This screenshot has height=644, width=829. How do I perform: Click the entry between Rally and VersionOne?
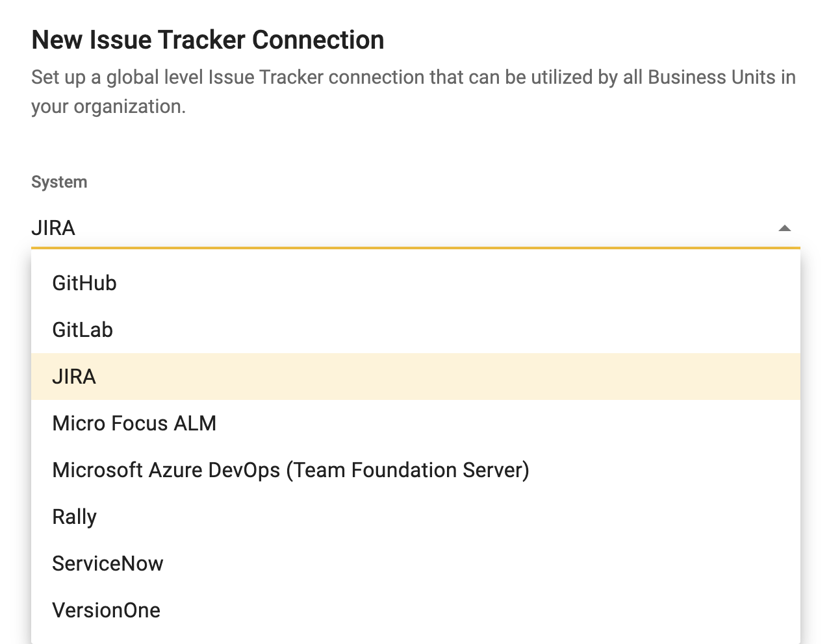click(108, 563)
